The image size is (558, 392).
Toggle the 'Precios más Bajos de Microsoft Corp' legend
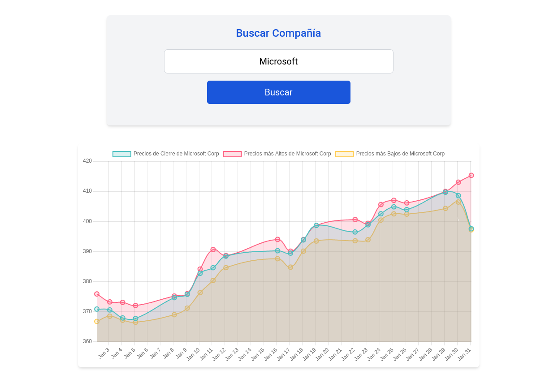[400, 154]
